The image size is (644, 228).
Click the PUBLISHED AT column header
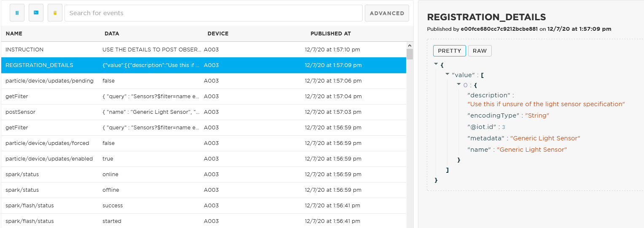coord(331,34)
